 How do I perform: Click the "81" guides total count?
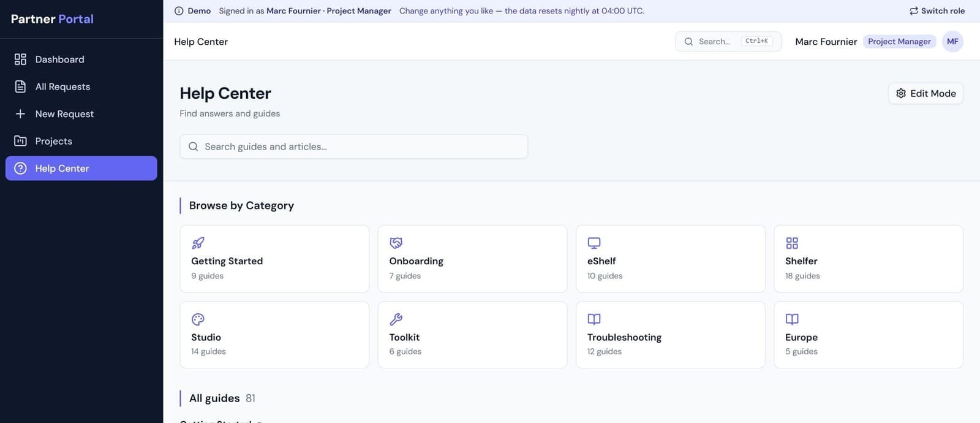251,398
